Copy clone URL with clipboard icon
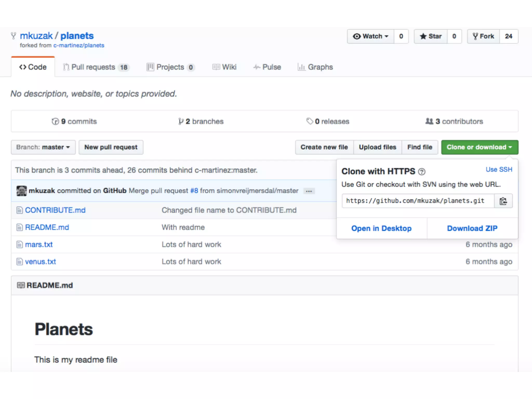The height and width of the screenshot is (399, 532). pos(503,201)
